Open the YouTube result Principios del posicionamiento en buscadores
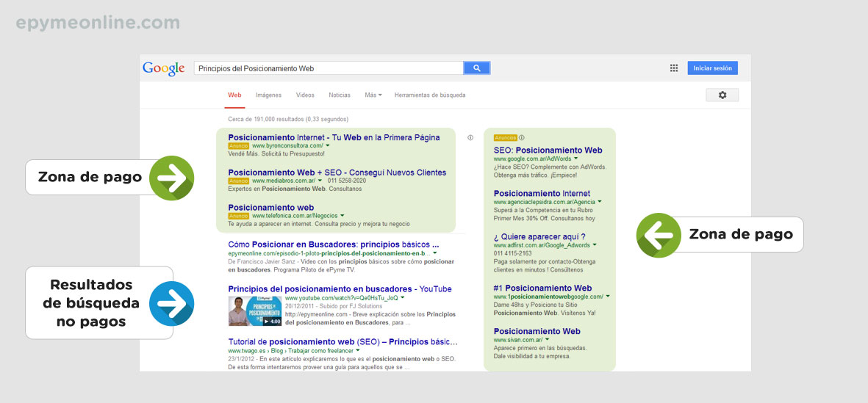Image resolution: width=868 pixels, height=403 pixels. pos(340,288)
